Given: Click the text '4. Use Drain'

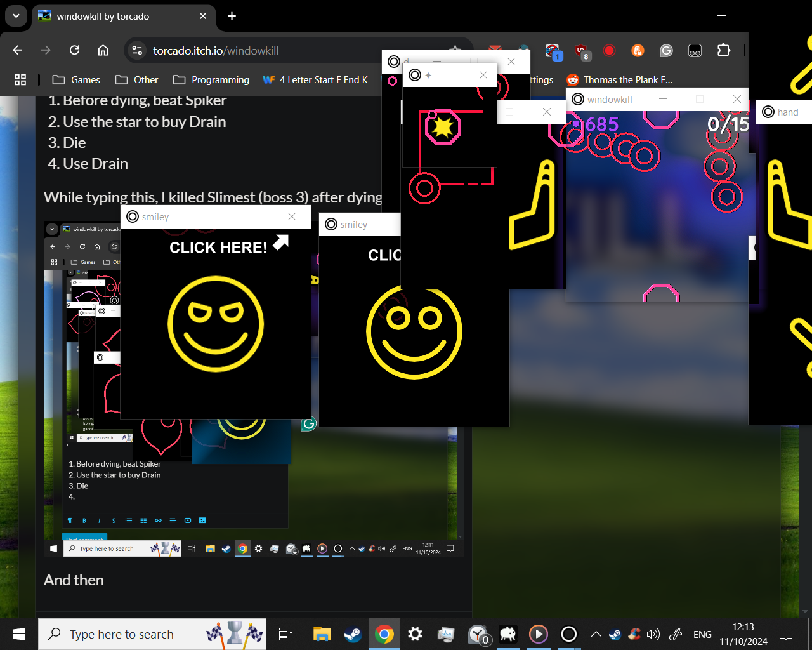Looking at the screenshot, I should (x=88, y=163).
